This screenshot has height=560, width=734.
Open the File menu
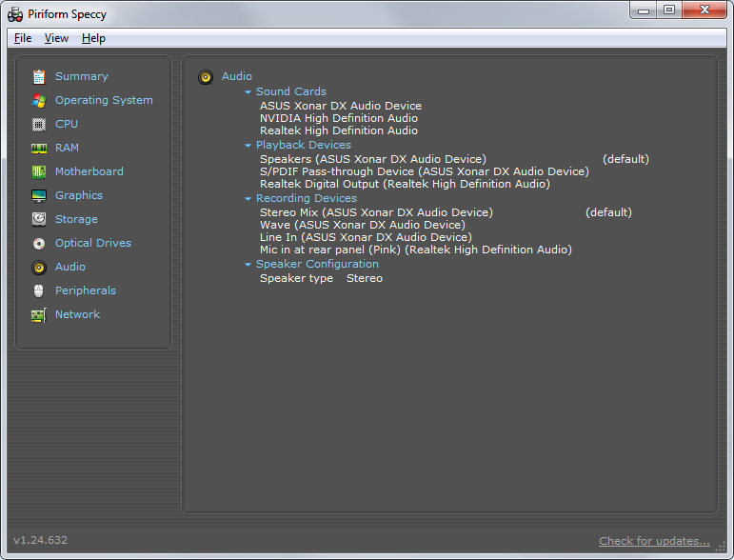(x=23, y=38)
